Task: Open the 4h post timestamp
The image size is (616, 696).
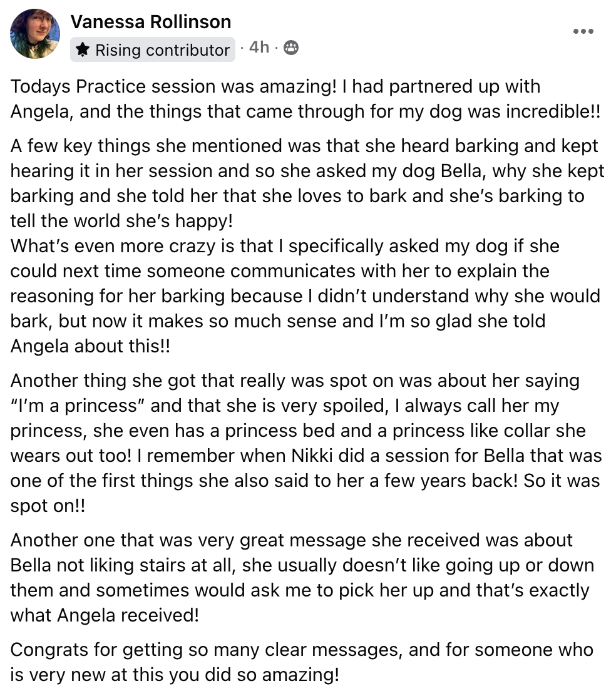Action: coord(259,47)
